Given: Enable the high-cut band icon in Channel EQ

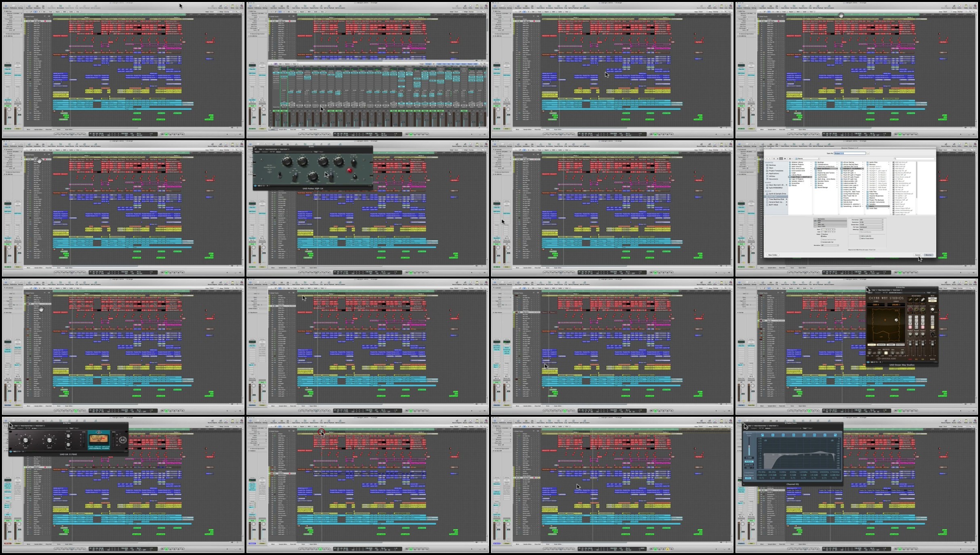Looking at the screenshot, I should point(835,435).
